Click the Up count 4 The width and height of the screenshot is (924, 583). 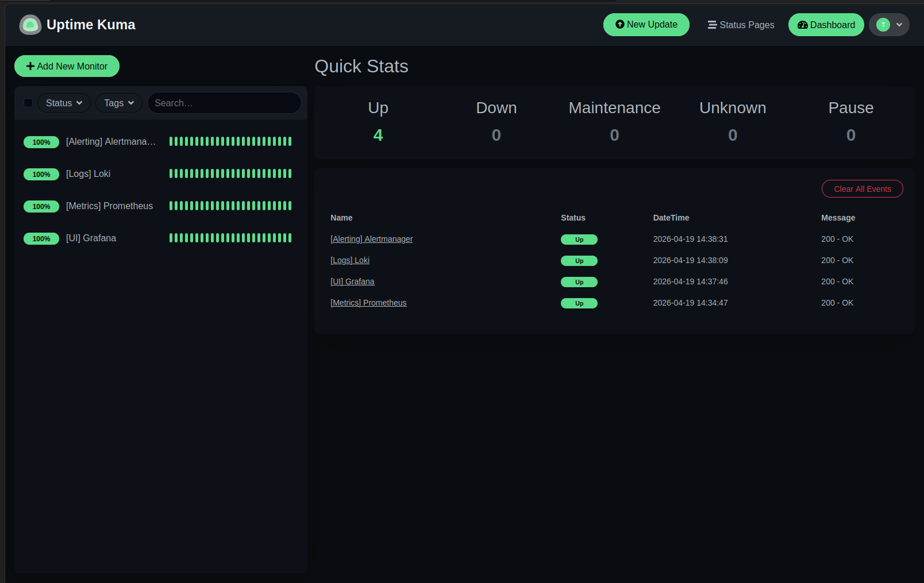point(378,135)
